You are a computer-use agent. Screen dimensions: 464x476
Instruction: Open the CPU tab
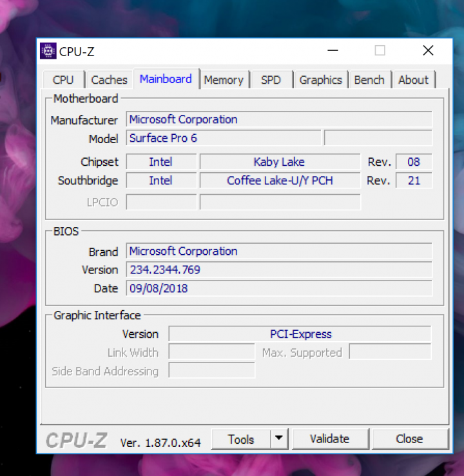click(63, 80)
